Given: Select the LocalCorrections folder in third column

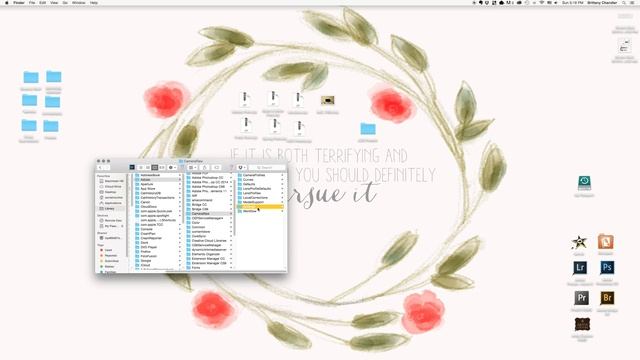Looking at the screenshot, I should [x=260, y=198].
